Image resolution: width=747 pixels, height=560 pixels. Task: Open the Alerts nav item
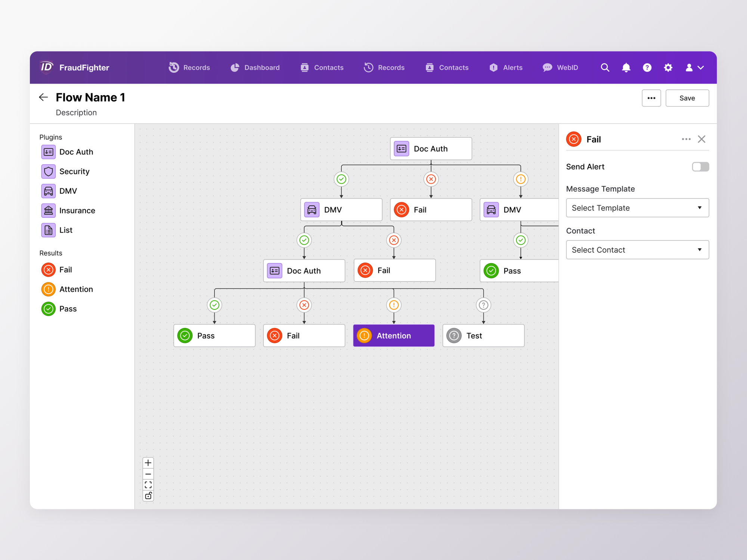click(x=506, y=68)
